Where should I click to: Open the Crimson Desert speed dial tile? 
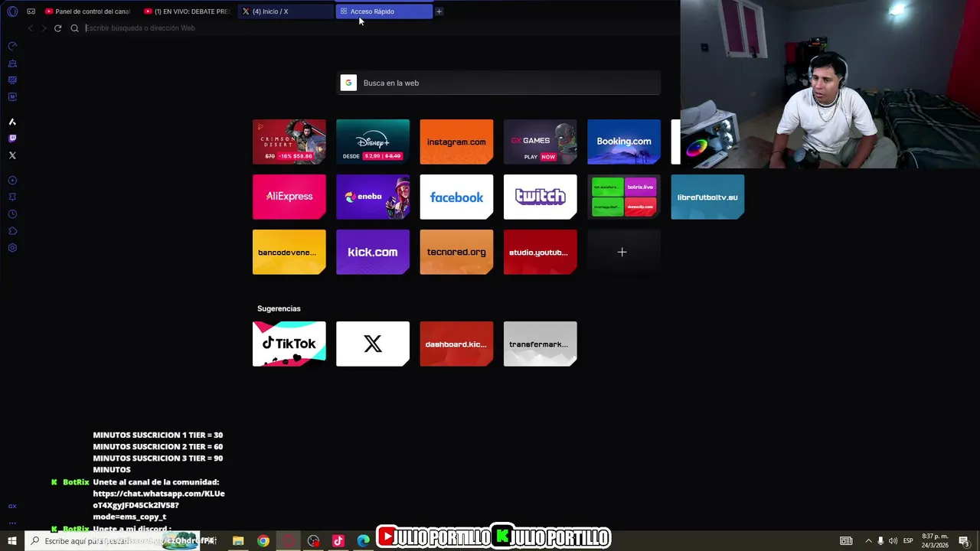(289, 142)
